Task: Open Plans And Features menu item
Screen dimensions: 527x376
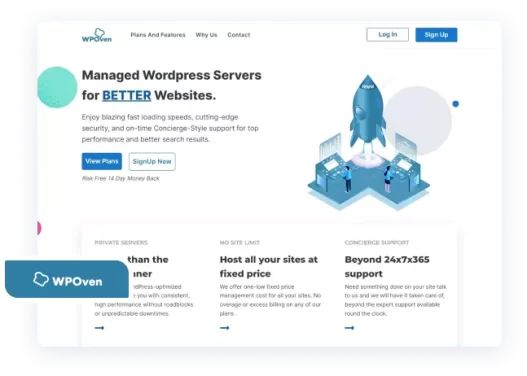Action: pyautogui.click(x=158, y=35)
